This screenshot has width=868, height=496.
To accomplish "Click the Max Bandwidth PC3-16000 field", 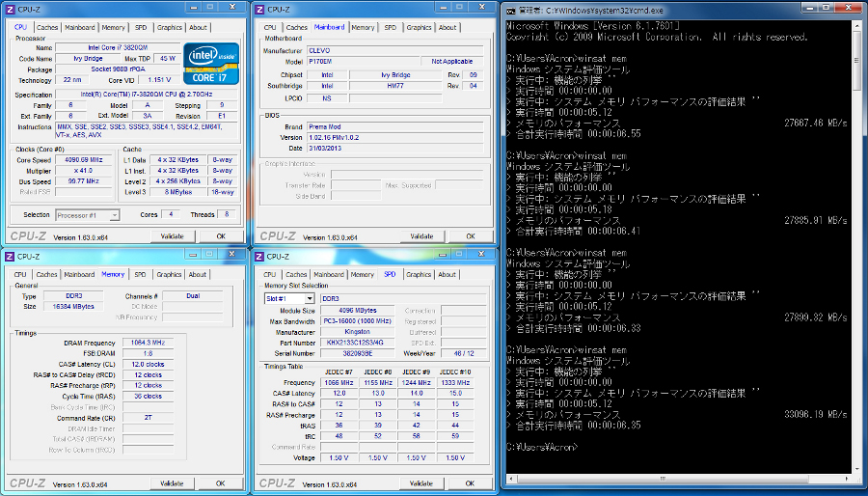I will [357, 321].
